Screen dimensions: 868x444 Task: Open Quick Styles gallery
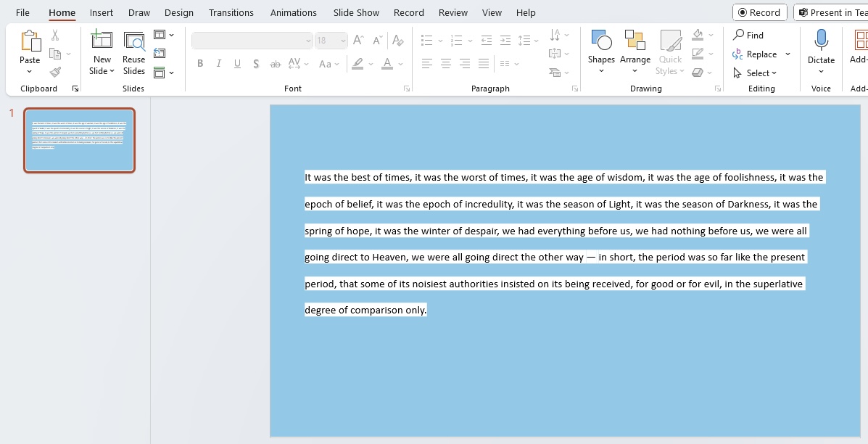click(670, 52)
